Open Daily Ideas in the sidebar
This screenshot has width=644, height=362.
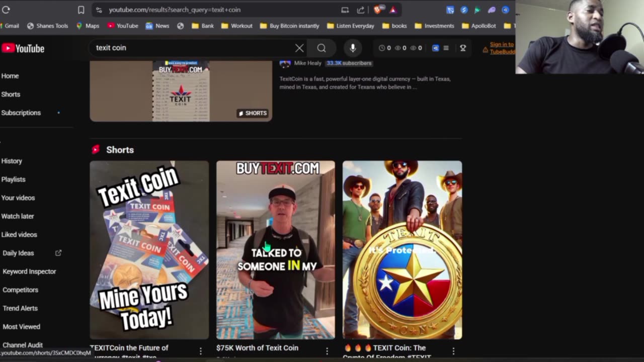click(x=18, y=253)
